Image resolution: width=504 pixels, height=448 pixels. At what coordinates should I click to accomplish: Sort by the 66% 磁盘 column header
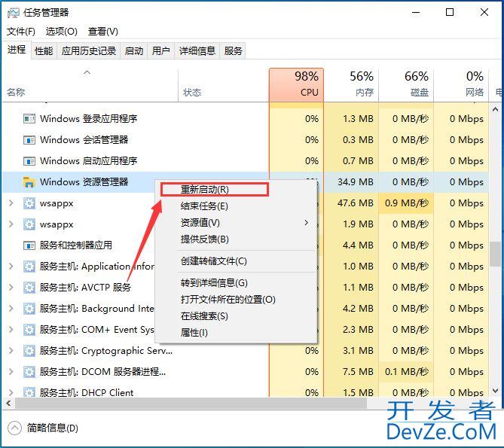406,85
